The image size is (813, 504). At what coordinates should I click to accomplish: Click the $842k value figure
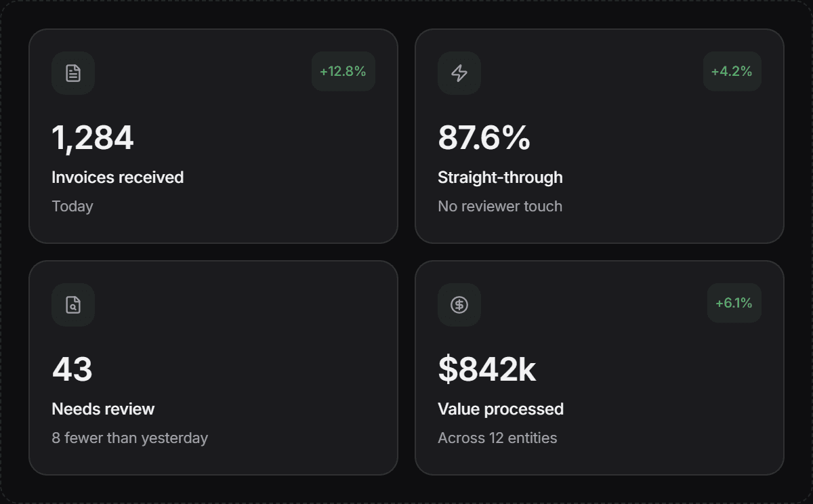pyautogui.click(x=486, y=369)
